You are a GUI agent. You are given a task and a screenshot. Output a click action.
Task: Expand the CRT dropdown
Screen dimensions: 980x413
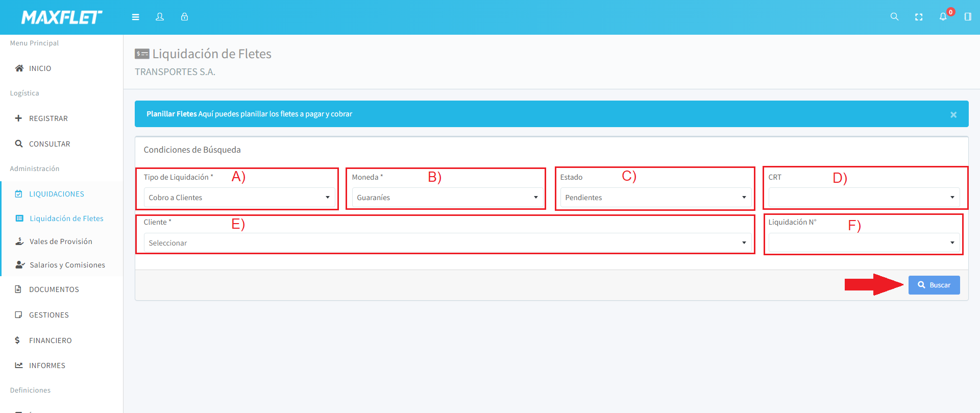(864, 198)
